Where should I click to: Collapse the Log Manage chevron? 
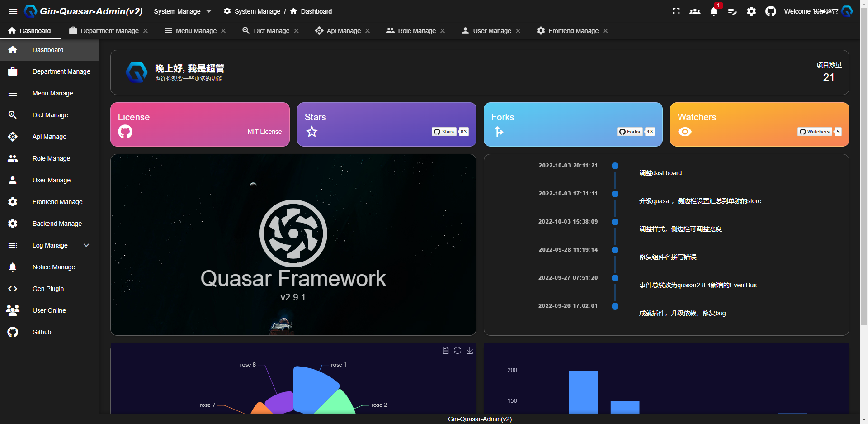click(x=86, y=245)
